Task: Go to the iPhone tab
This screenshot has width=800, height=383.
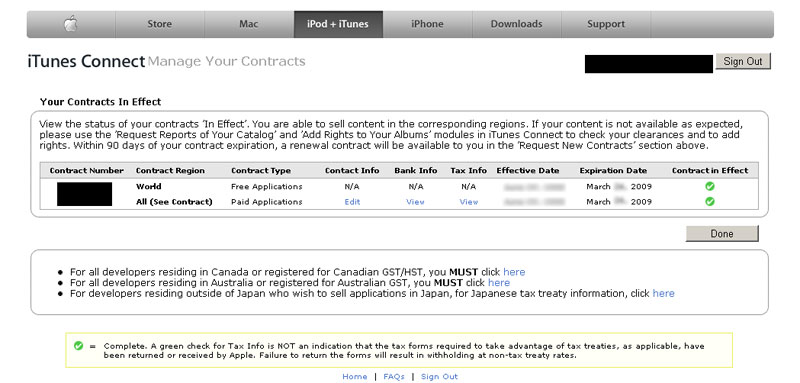Action: pyautogui.click(x=428, y=24)
